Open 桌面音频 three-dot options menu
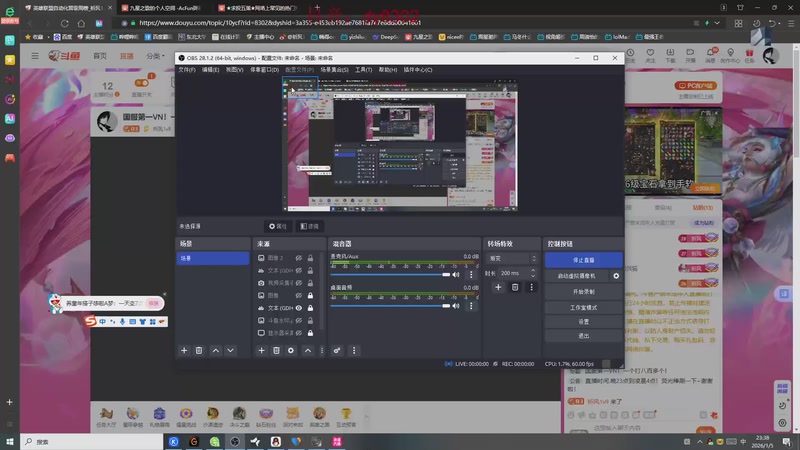This screenshot has width=800, height=450. 471,306
